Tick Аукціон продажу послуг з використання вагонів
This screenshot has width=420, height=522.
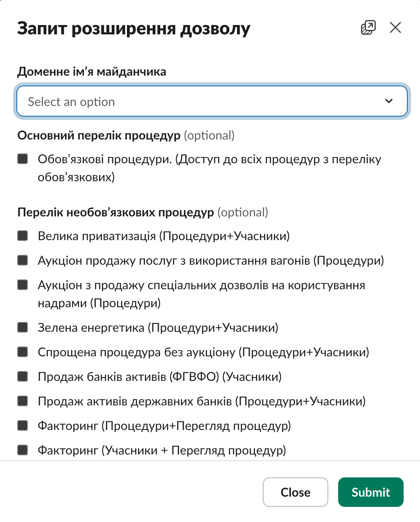pyautogui.click(x=23, y=260)
